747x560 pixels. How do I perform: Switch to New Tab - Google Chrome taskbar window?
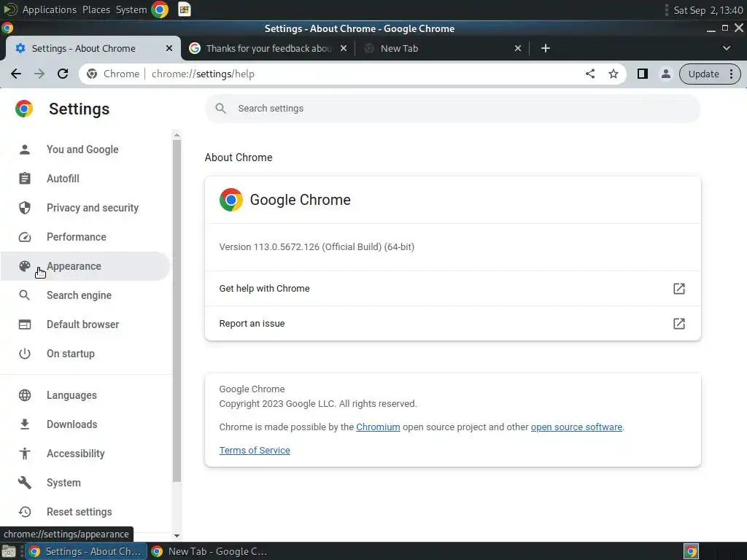pos(209,551)
